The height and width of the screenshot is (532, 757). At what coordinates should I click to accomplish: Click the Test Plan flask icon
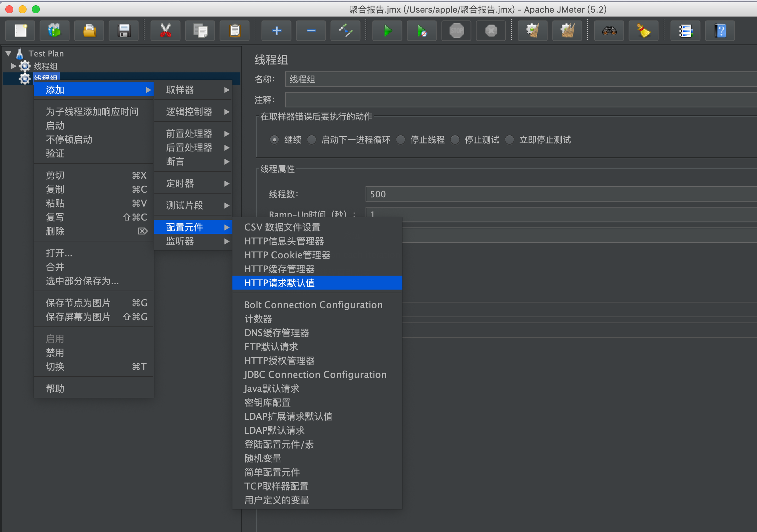[x=20, y=53]
